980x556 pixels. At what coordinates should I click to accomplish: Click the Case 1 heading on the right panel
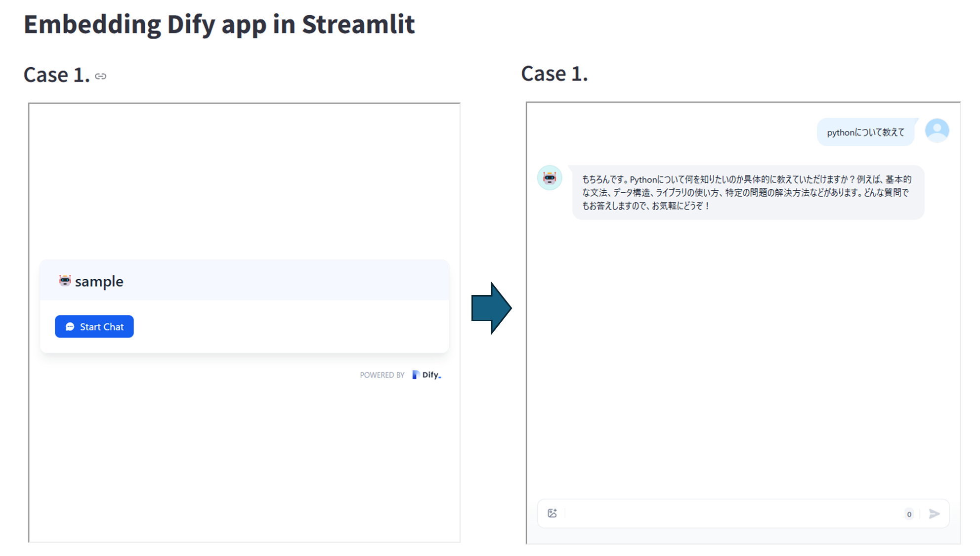pos(554,74)
